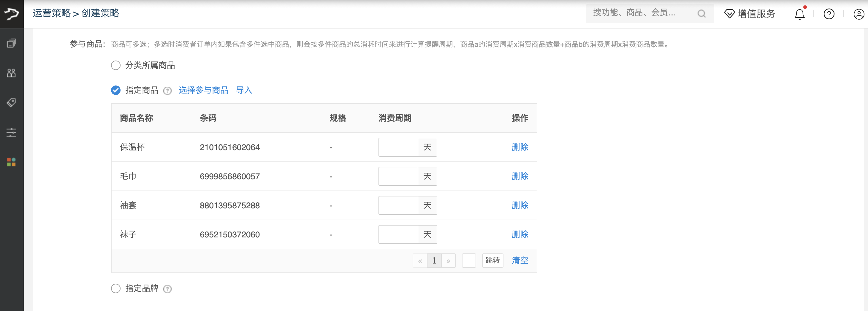Open the notification bell
The width and height of the screenshot is (868, 311).
[799, 14]
